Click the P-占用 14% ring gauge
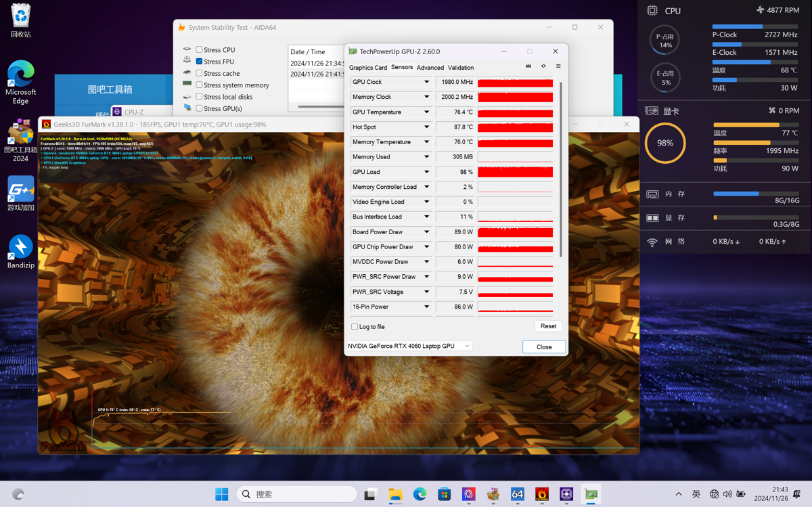This screenshot has height=507, width=812. [665, 41]
